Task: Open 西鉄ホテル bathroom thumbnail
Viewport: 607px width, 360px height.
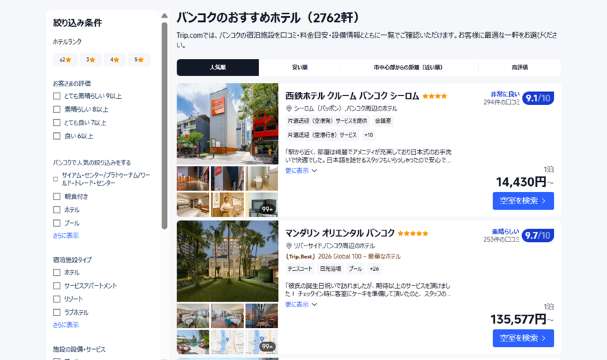Action: point(262,178)
